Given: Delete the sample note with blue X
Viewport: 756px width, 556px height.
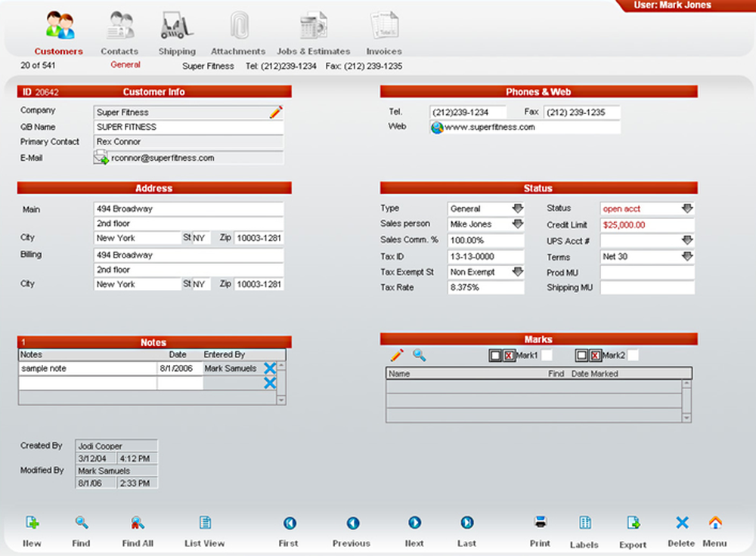Looking at the screenshot, I should tap(270, 368).
